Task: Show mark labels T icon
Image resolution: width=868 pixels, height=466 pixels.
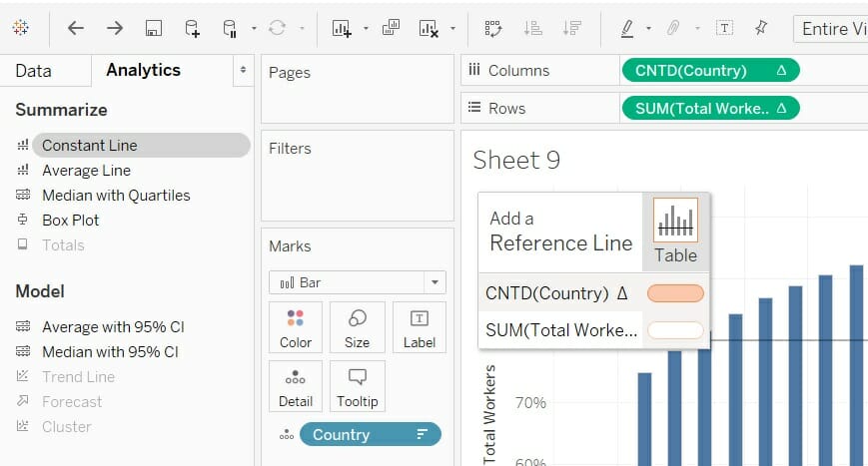Action: pos(724,28)
